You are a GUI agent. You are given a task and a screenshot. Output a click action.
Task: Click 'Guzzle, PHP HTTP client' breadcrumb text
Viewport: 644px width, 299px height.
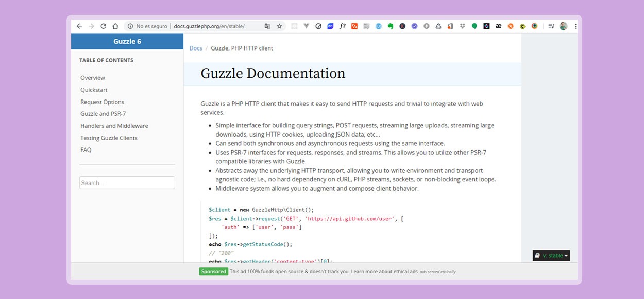click(242, 48)
